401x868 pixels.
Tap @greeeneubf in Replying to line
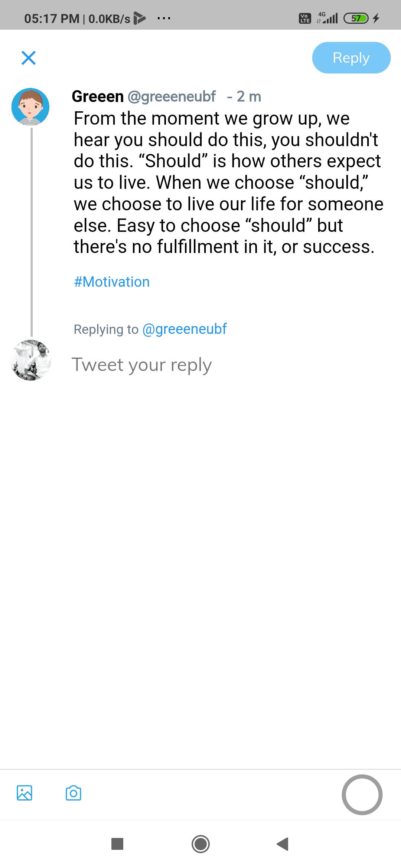(x=185, y=329)
